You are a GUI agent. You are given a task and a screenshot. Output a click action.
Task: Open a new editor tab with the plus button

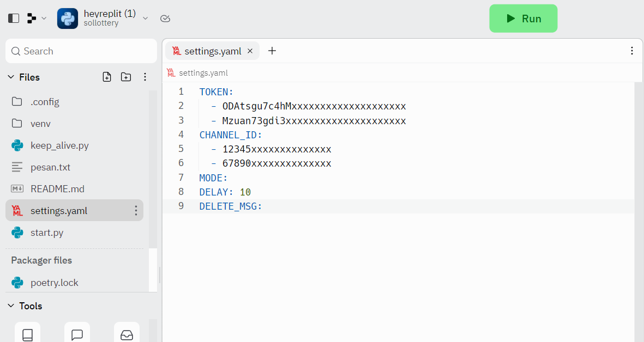(272, 51)
